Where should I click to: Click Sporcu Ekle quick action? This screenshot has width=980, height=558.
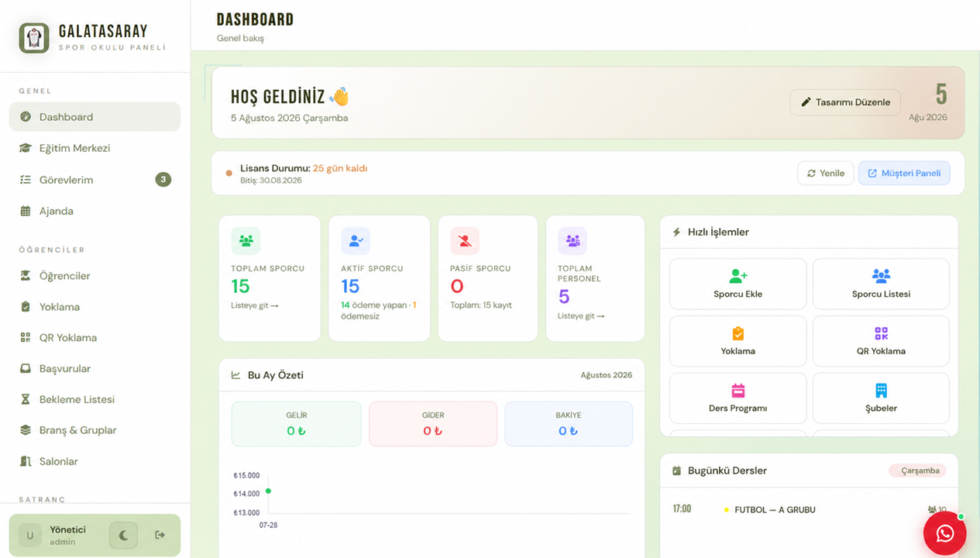[738, 284]
